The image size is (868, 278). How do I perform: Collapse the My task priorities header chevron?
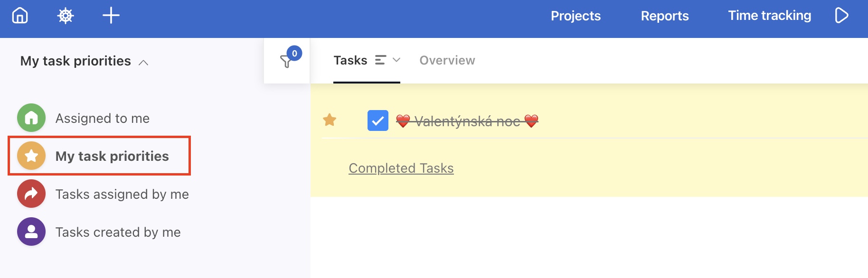(x=143, y=63)
